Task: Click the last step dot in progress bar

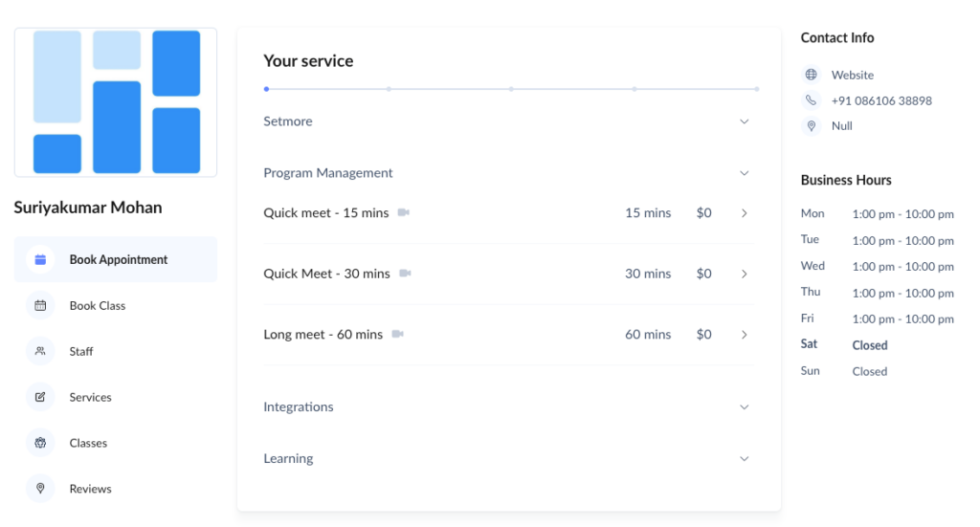Action: tap(756, 89)
